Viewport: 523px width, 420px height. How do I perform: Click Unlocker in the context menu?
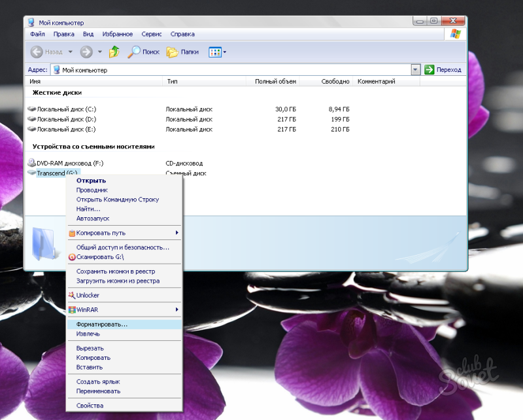pos(88,295)
